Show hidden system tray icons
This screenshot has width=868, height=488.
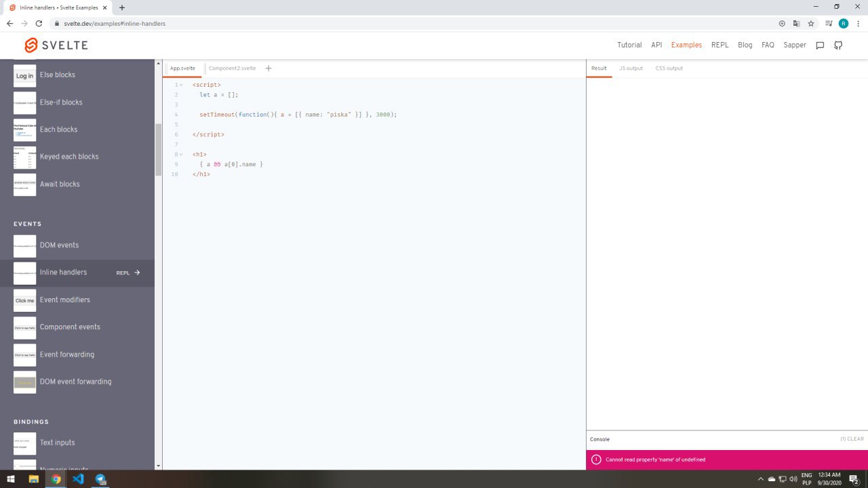click(x=760, y=479)
